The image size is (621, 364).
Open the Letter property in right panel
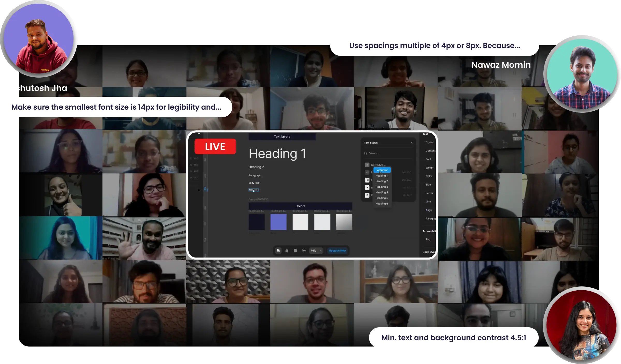(429, 193)
